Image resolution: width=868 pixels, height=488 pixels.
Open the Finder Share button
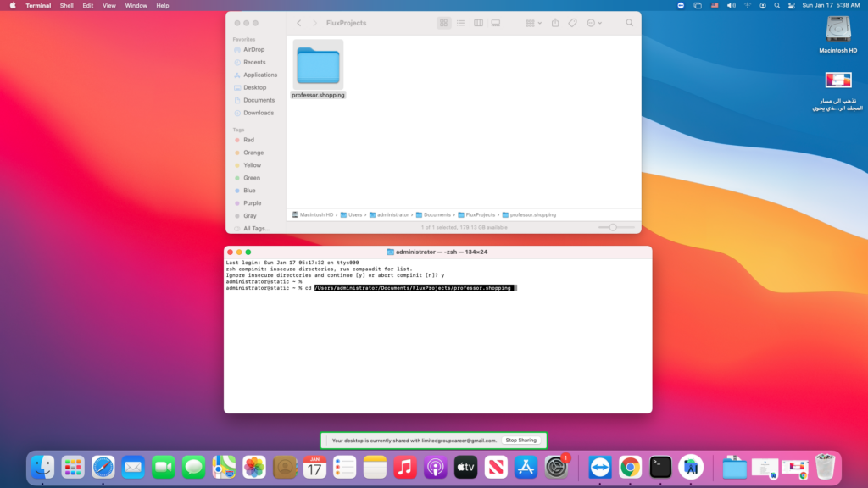(x=555, y=23)
